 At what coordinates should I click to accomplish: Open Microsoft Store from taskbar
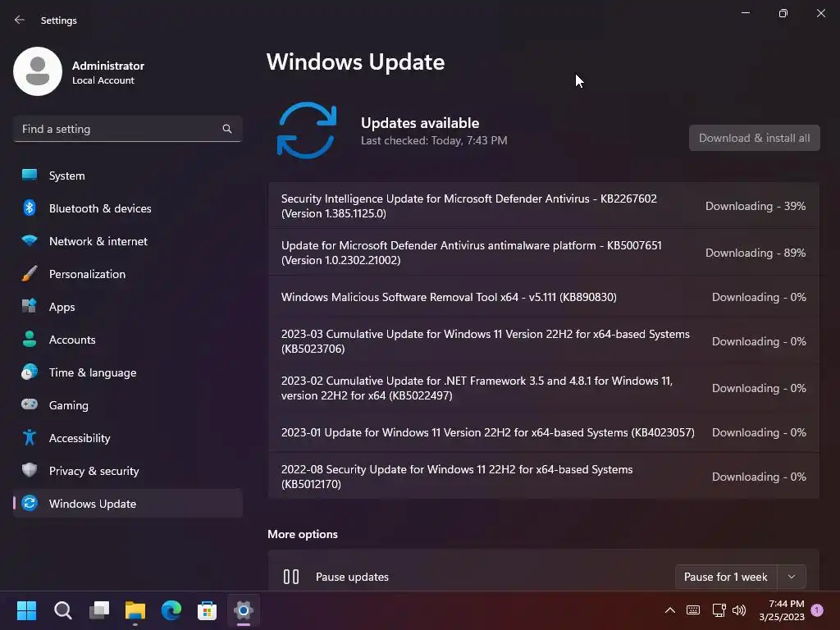pos(208,610)
